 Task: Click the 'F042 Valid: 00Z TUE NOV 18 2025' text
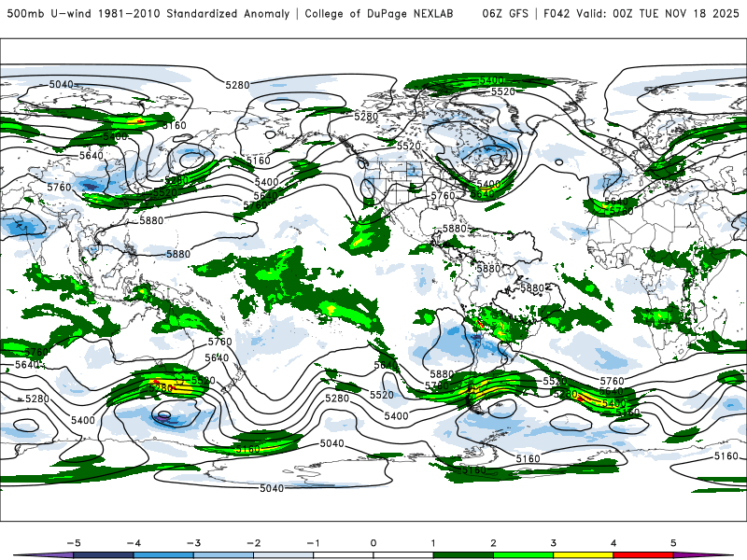coord(641,13)
